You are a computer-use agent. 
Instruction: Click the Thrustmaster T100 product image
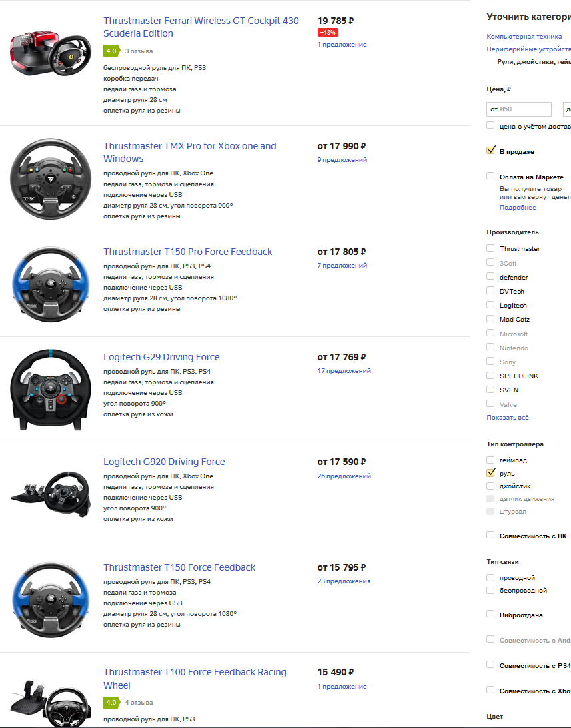click(51, 703)
